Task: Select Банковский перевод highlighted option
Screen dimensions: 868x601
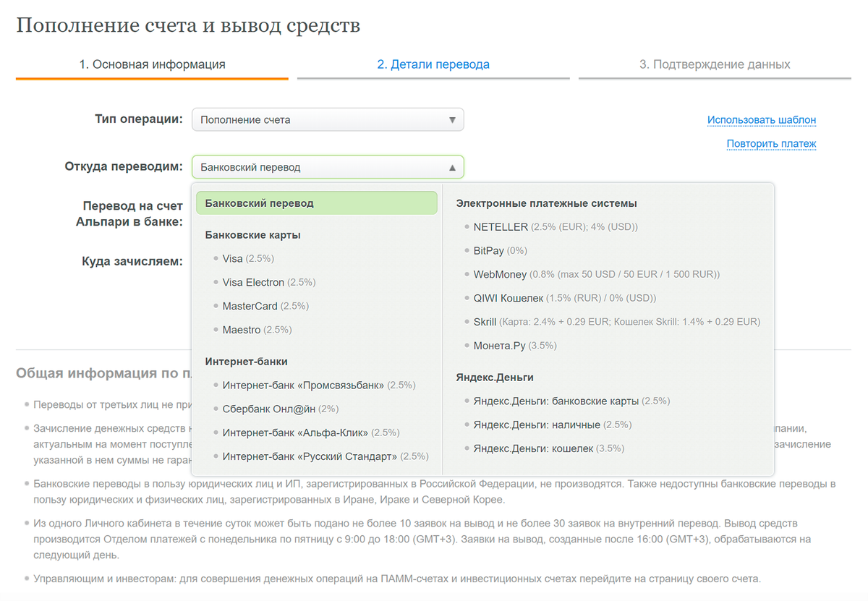Action: point(318,203)
